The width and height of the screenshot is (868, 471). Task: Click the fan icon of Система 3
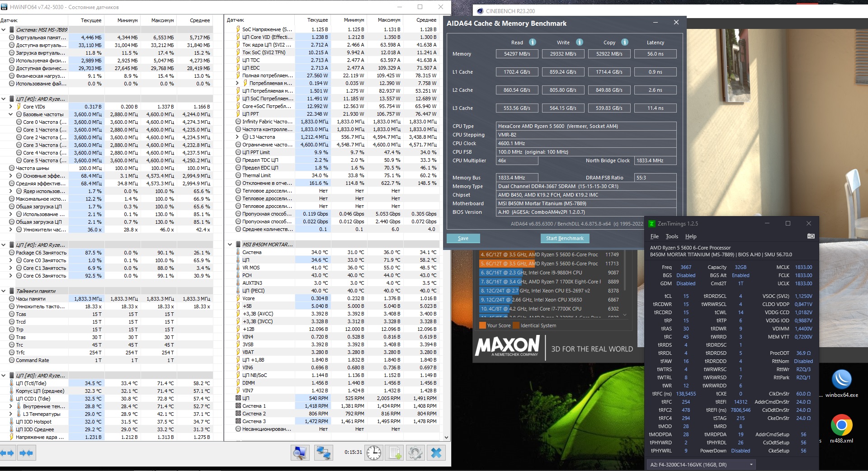(238, 421)
